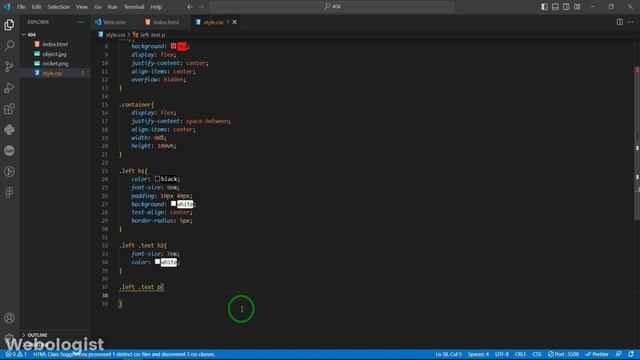The image size is (640, 360).
Task: Open the Extensions view
Action: coord(9,109)
